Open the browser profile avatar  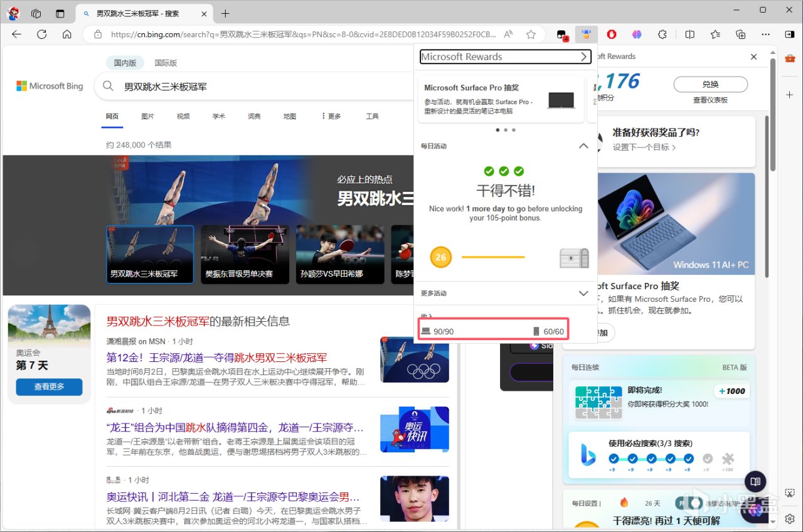tap(13, 13)
